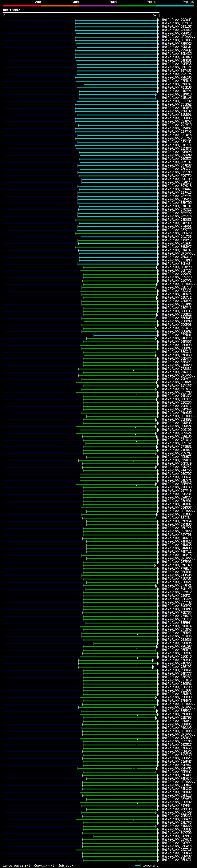
Task: Click the UniRef100_B1I517 label
Action: point(177,389)
